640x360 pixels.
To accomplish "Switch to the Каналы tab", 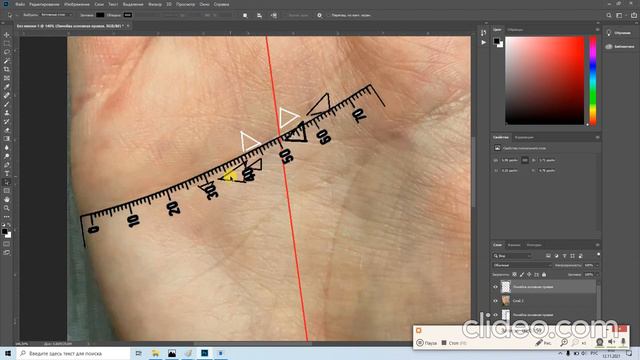I will (514, 245).
